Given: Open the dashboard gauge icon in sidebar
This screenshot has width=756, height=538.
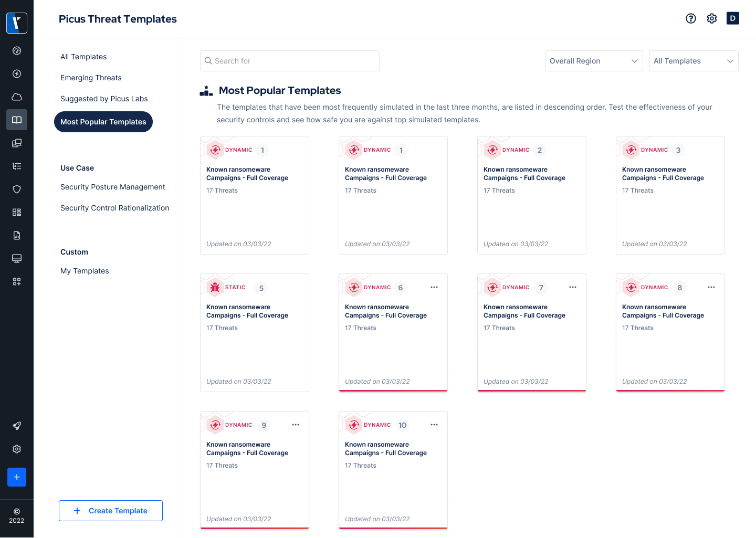Looking at the screenshot, I should [x=16, y=50].
